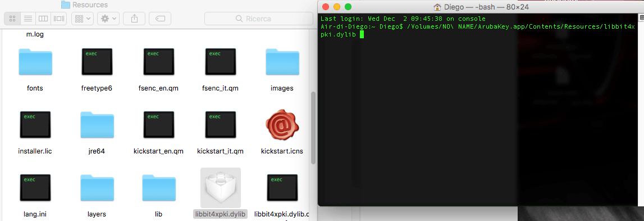The image size is (644, 221).
Task: Select the fonts folder icon
Action: (x=35, y=62)
